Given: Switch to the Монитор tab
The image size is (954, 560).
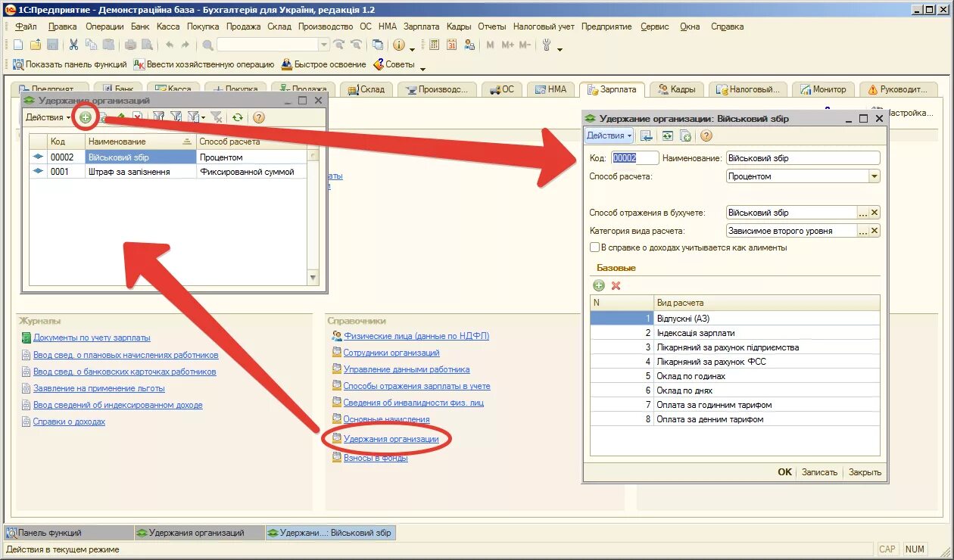Looking at the screenshot, I should 824,89.
